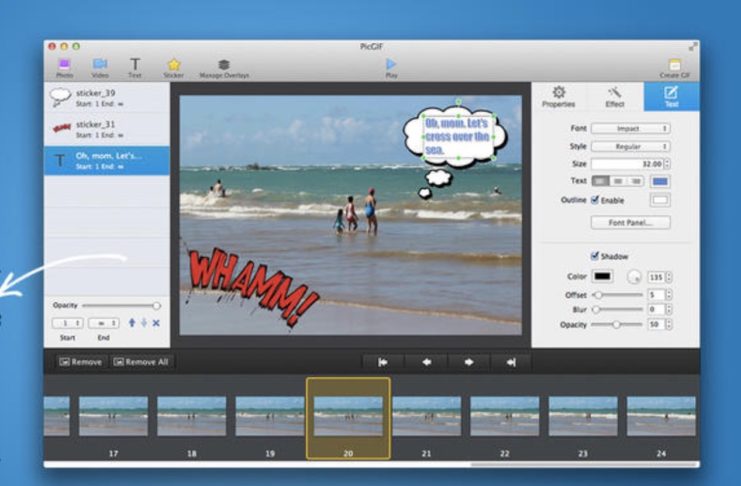Screen dimensions: 741x486
Task: Click the Photo toolbar icon
Action: (x=64, y=64)
